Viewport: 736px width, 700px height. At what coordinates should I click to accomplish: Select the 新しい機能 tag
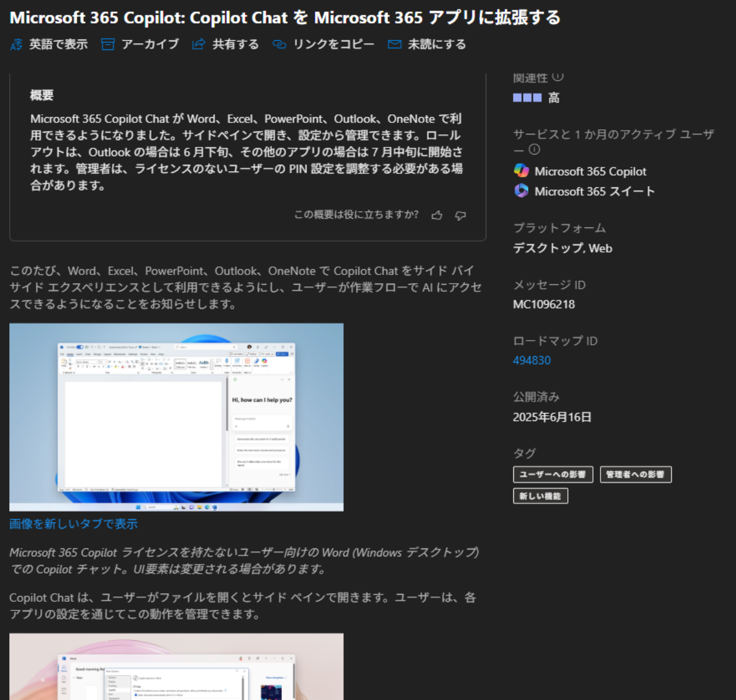tap(540, 496)
